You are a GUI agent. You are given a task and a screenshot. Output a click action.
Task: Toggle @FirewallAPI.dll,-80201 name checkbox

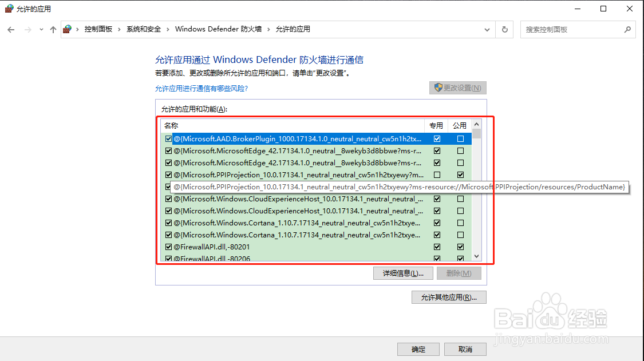(x=168, y=247)
